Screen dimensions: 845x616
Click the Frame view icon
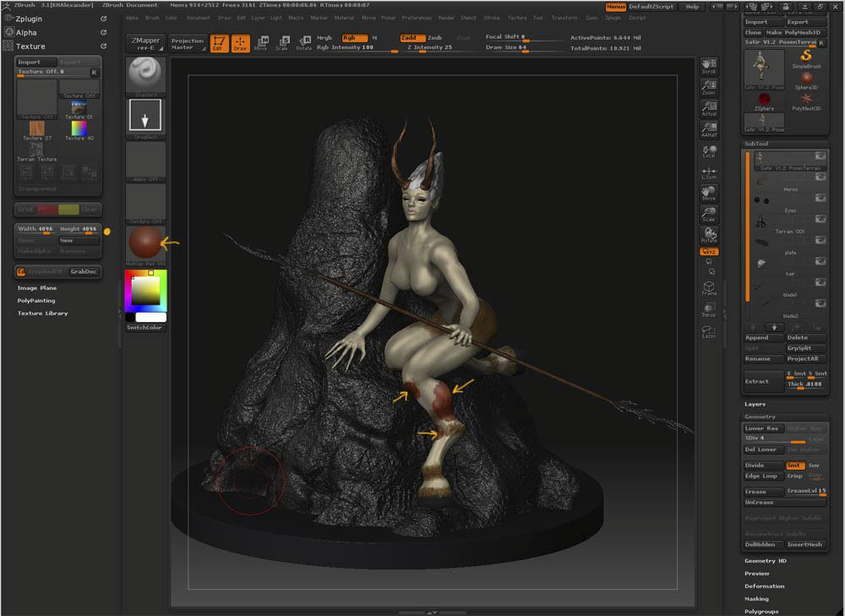coord(709,289)
